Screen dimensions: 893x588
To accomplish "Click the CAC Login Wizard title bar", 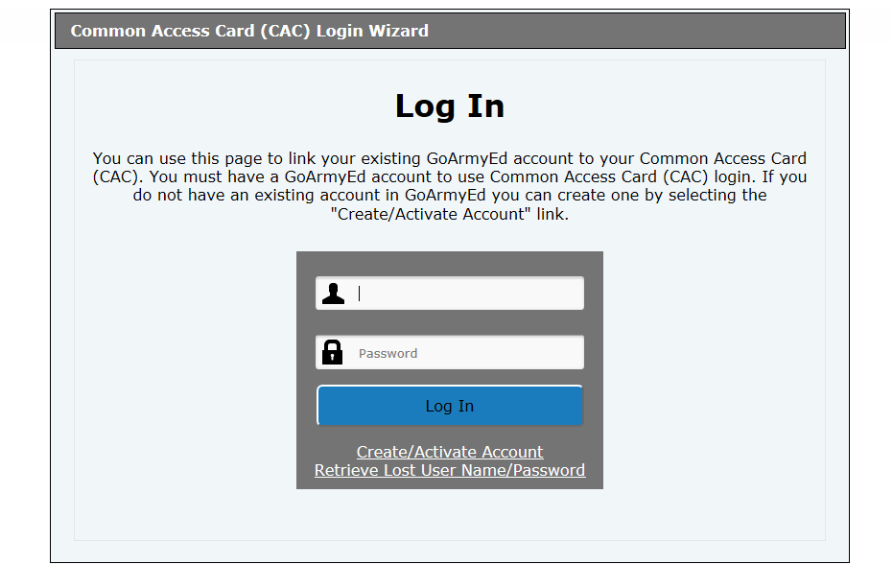I will pos(450,31).
